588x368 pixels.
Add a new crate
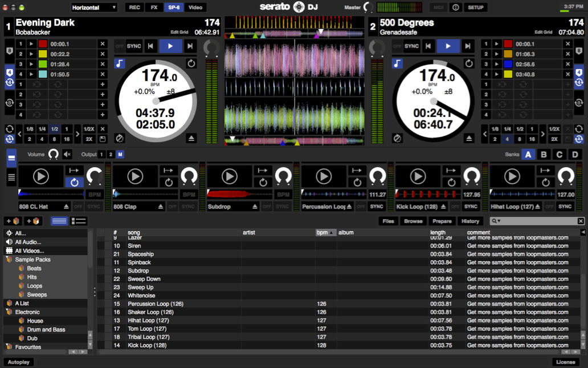point(13,221)
